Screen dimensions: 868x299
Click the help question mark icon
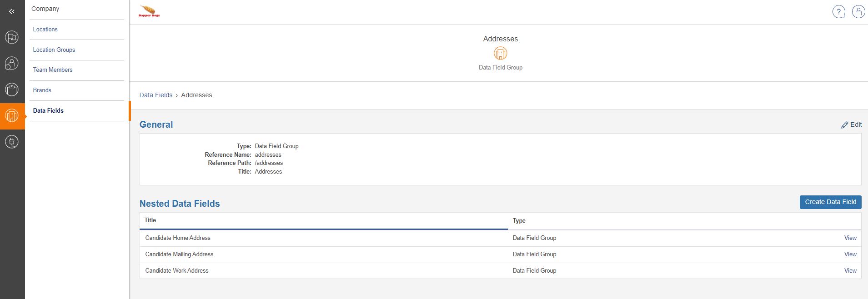click(x=838, y=12)
